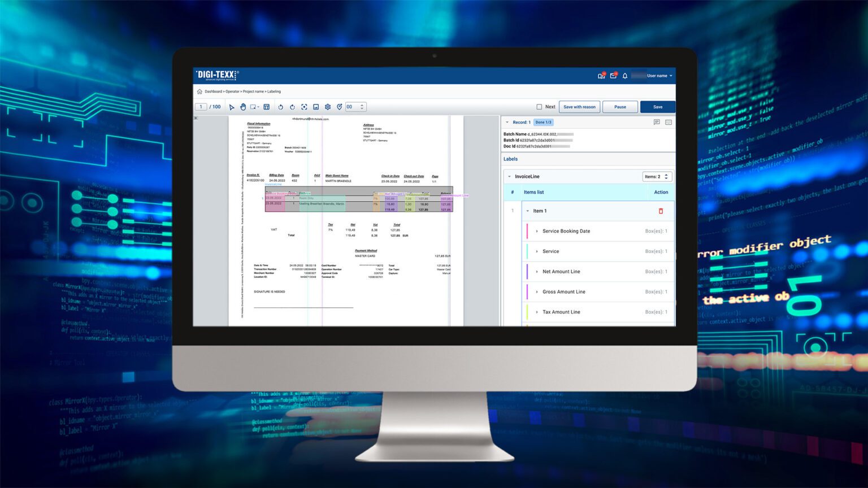Image resolution: width=868 pixels, height=488 pixels.
Task: Rotate document clockwise
Action: click(x=292, y=107)
